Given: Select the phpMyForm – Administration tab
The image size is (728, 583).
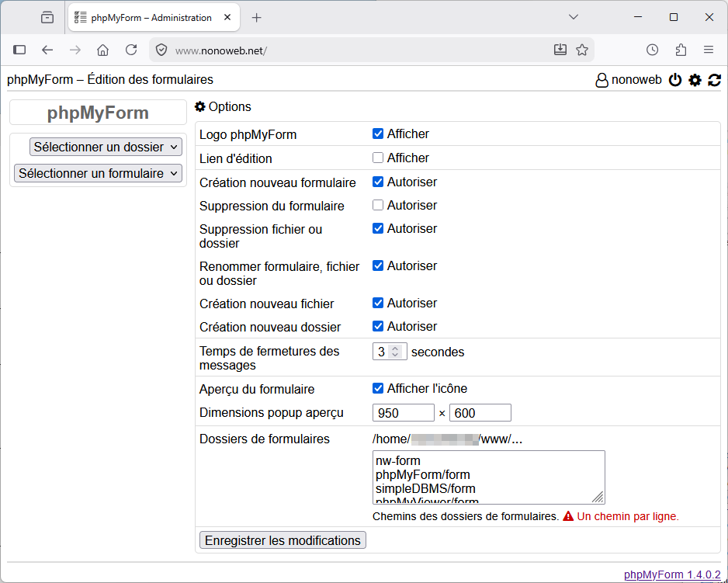Looking at the screenshot, I should pos(154,18).
